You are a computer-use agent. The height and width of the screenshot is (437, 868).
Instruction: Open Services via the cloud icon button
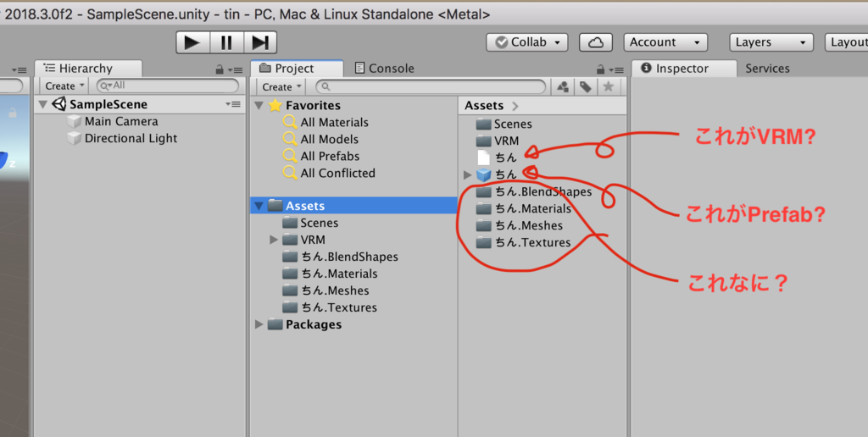pyautogui.click(x=596, y=42)
